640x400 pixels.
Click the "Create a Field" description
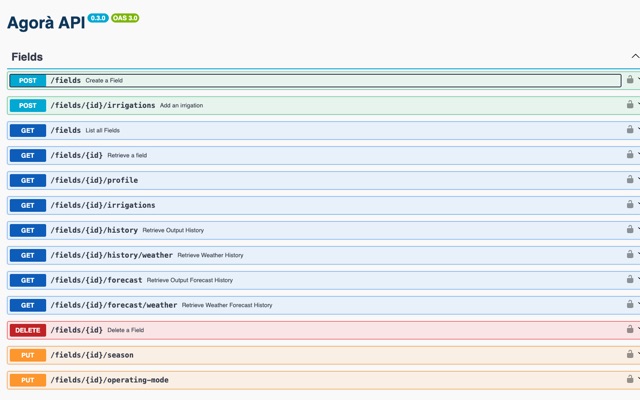tap(104, 80)
